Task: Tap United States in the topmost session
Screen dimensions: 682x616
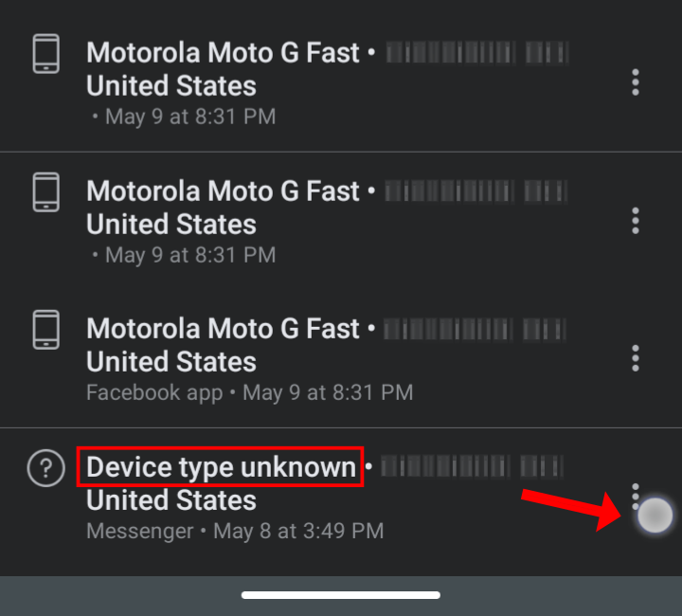Action: tap(171, 85)
